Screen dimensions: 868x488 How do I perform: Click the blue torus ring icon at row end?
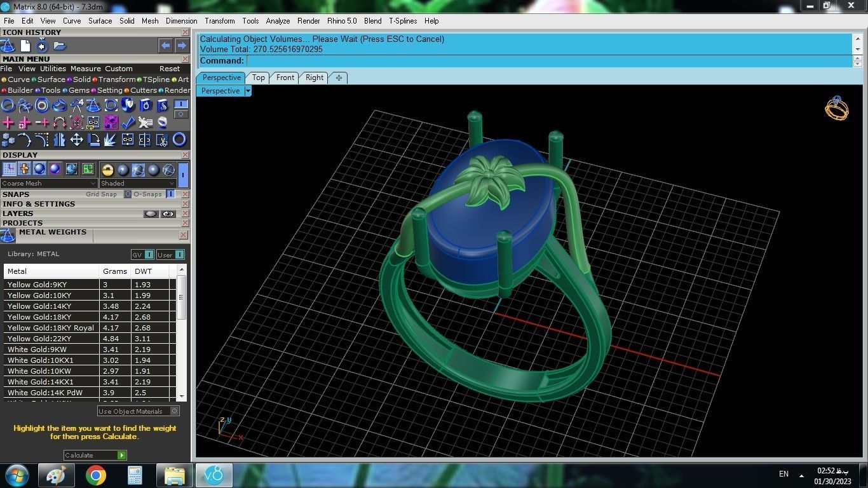coord(179,140)
